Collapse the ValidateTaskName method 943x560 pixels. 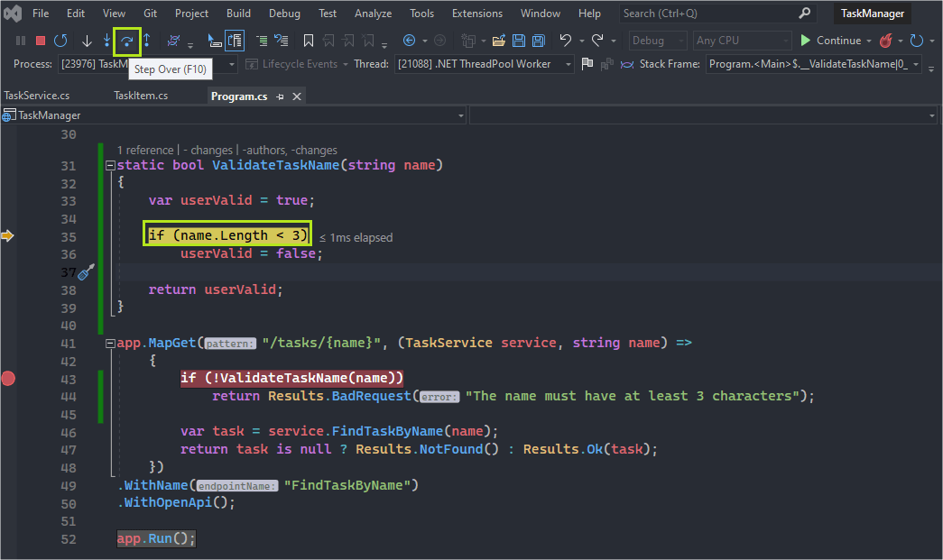(110, 165)
